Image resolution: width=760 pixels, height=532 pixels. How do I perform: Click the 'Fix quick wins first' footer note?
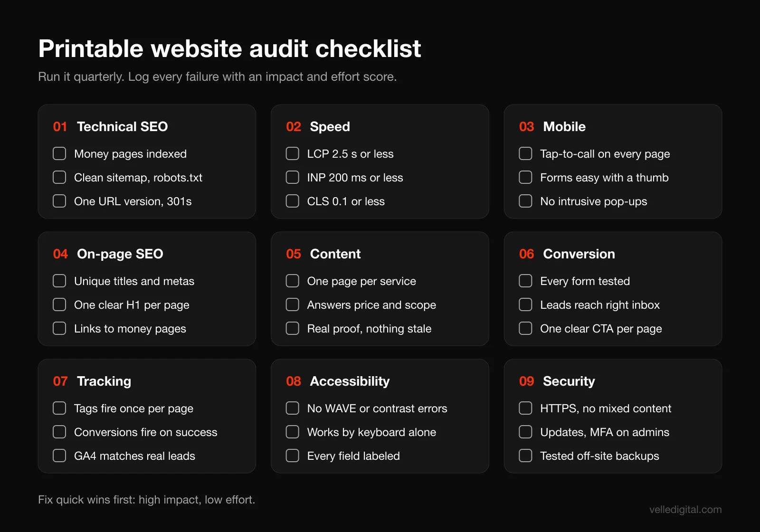coord(146,500)
